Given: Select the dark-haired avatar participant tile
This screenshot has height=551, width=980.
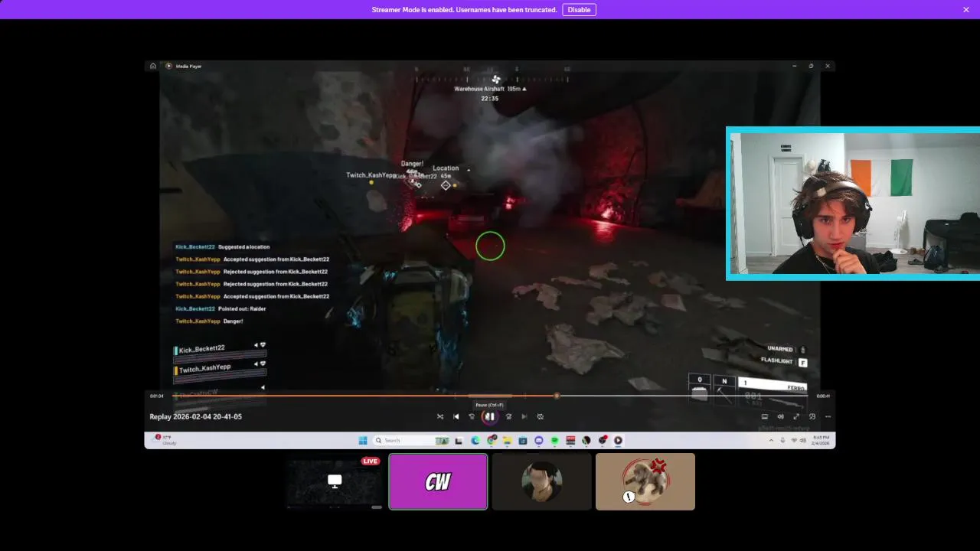Looking at the screenshot, I should pyautogui.click(x=542, y=481).
